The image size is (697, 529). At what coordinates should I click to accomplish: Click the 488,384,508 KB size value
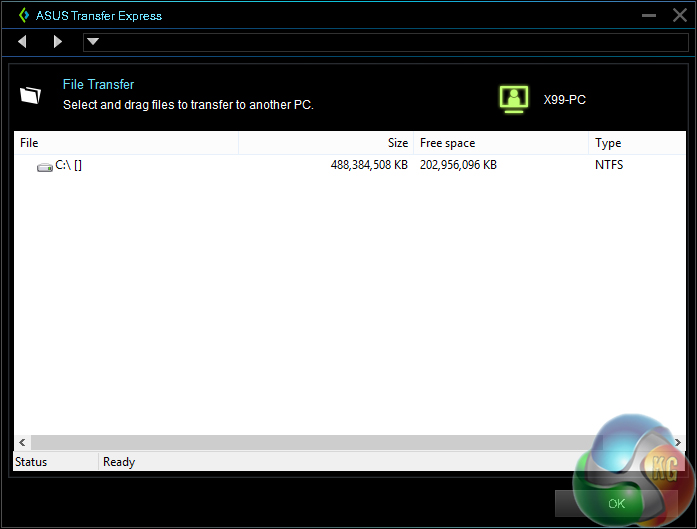(369, 165)
